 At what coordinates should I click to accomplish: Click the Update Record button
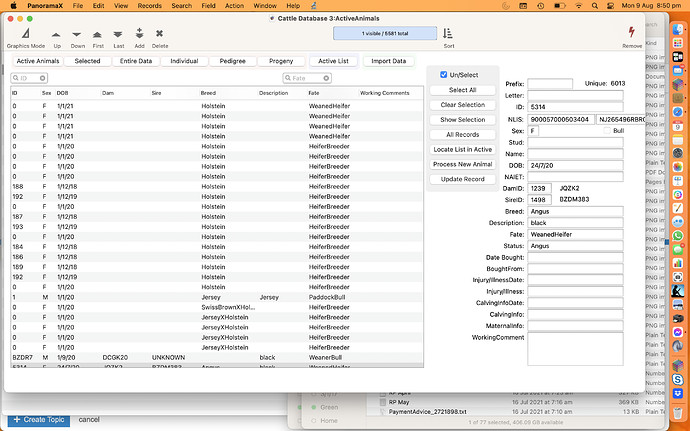coord(462,179)
